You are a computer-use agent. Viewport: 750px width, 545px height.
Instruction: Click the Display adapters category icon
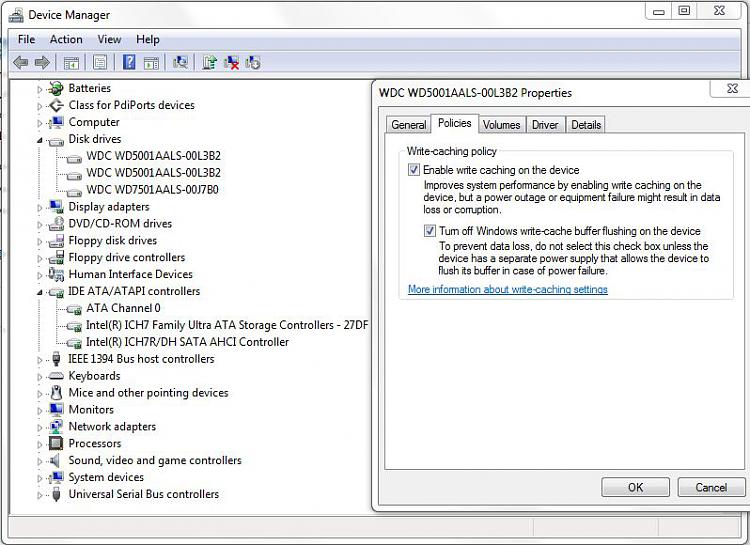click(x=56, y=207)
